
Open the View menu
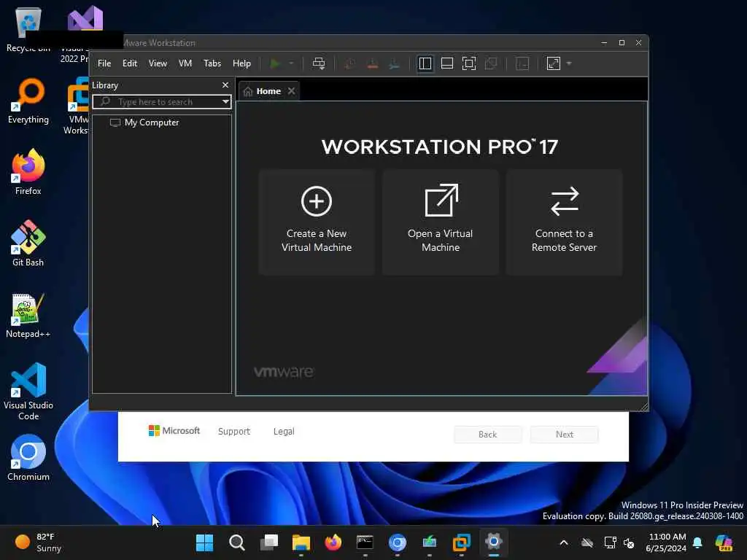(158, 63)
